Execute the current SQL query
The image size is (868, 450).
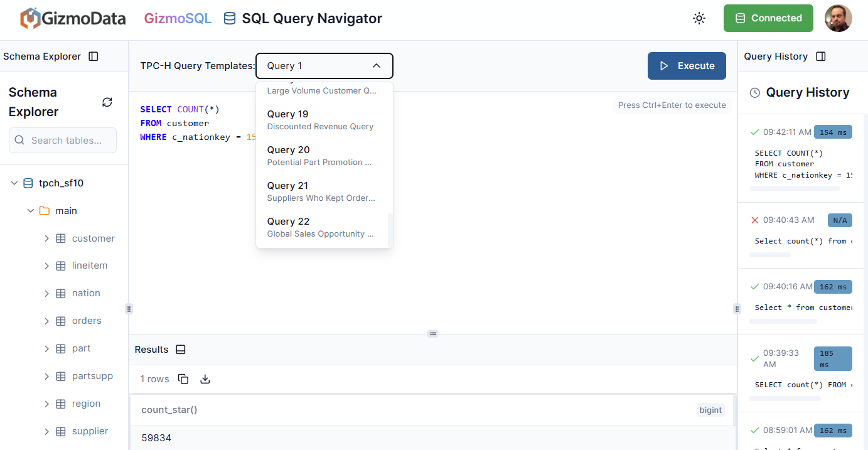point(687,65)
